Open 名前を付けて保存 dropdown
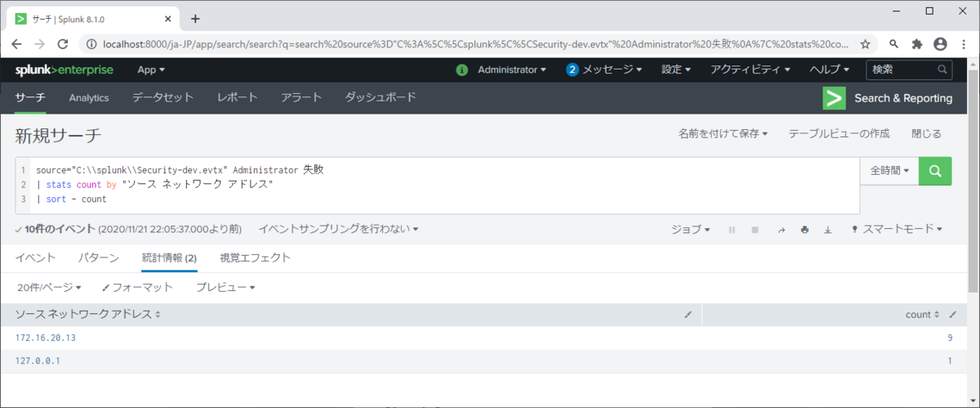Image resolution: width=980 pixels, height=408 pixels. coord(723,133)
